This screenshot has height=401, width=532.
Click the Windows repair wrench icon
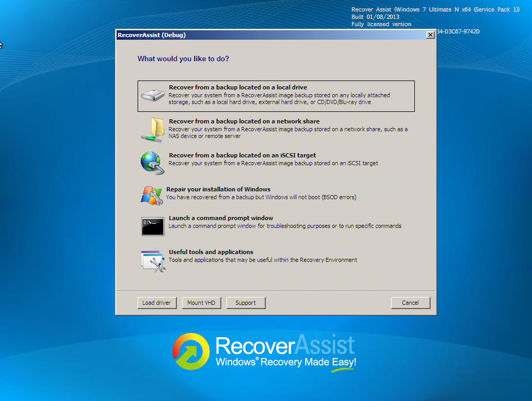click(151, 195)
